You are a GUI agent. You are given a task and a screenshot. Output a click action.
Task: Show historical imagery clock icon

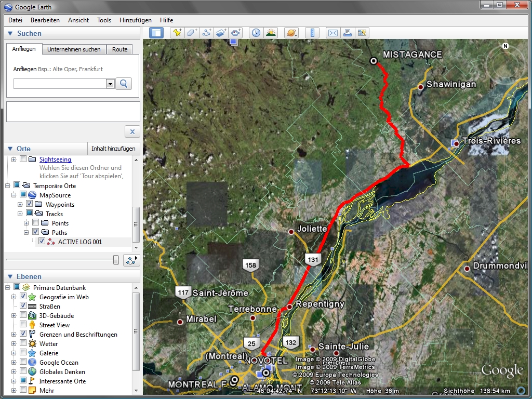256,33
